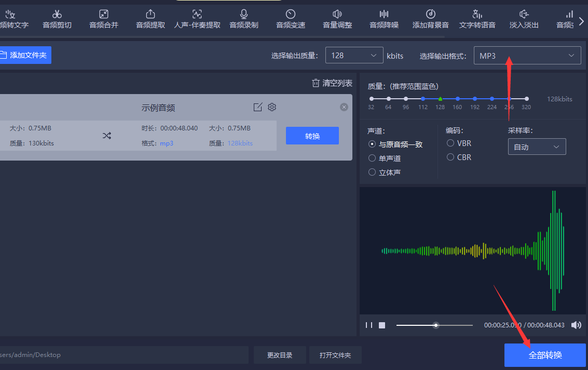Select 立体声 channel option
588x370 pixels.
coord(385,173)
